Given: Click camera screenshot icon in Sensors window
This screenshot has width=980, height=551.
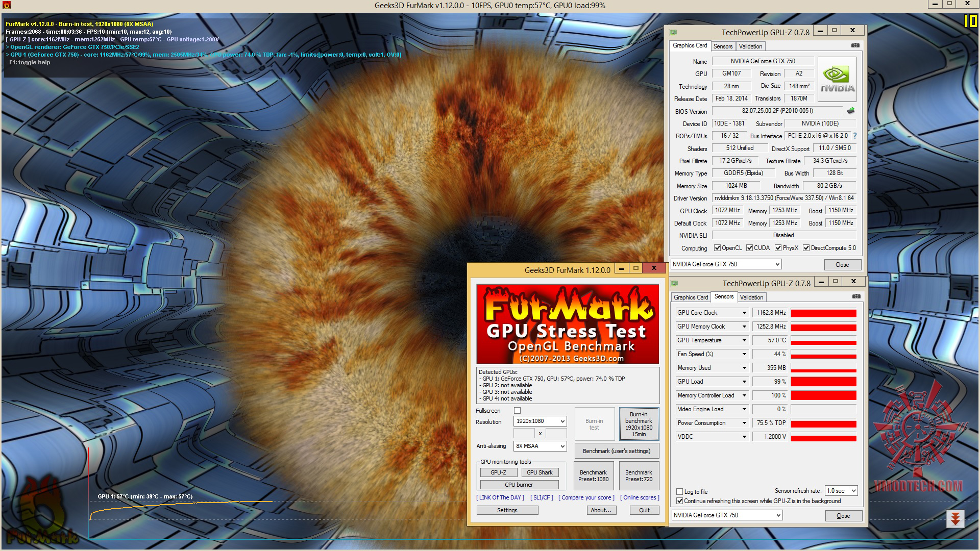Looking at the screenshot, I should [856, 296].
